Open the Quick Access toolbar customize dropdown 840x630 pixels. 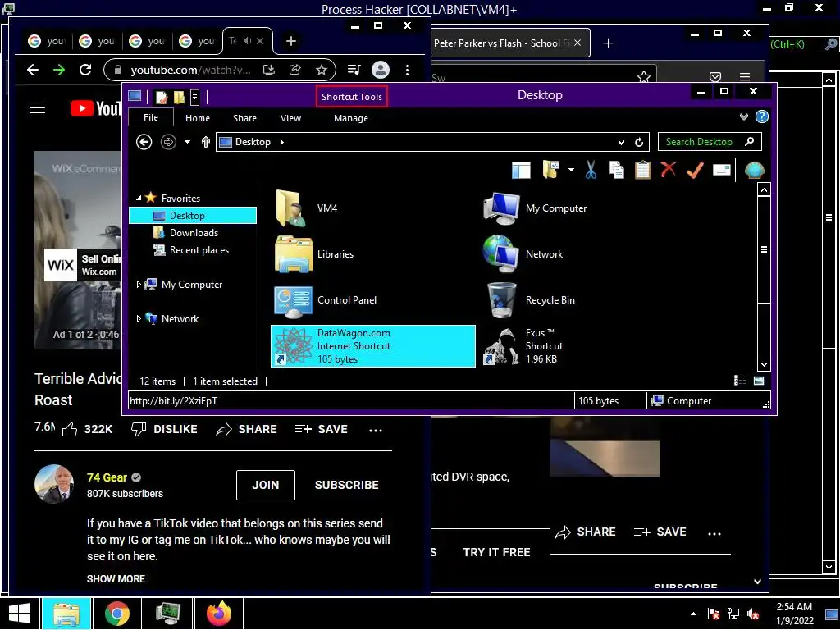coord(195,97)
